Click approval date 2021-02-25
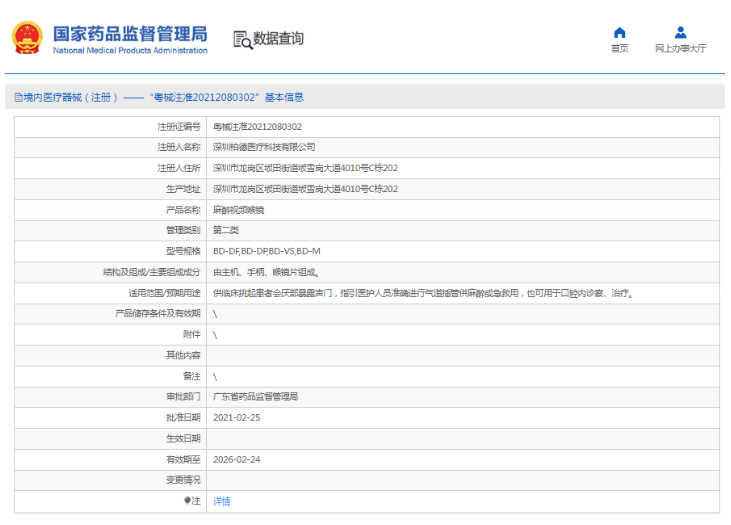The height and width of the screenshot is (525, 731). [236, 417]
